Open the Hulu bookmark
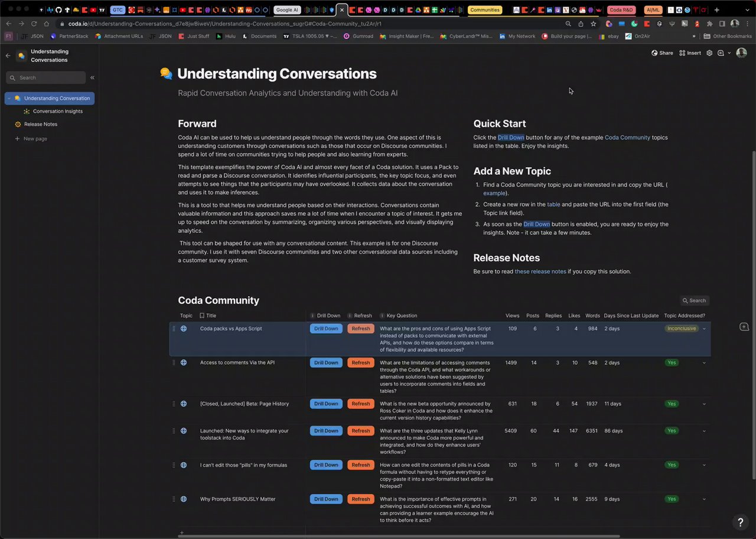The height and width of the screenshot is (539, 756). 226,36
